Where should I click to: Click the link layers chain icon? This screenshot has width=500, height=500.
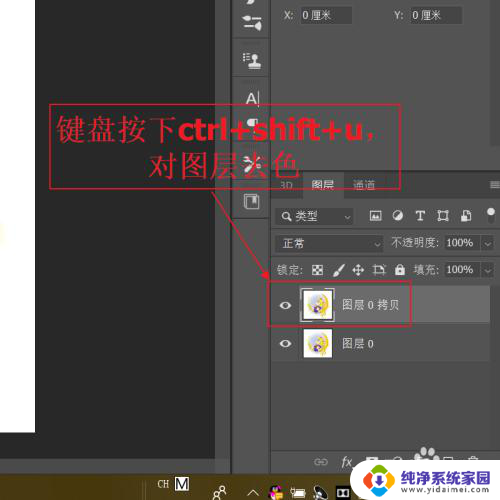point(321,462)
